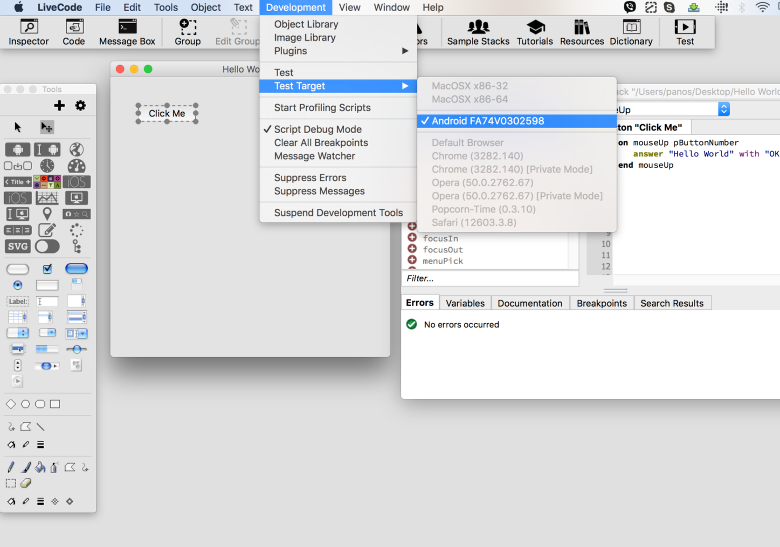
Task: Click the handler Filter field
Action: tap(490, 278)
